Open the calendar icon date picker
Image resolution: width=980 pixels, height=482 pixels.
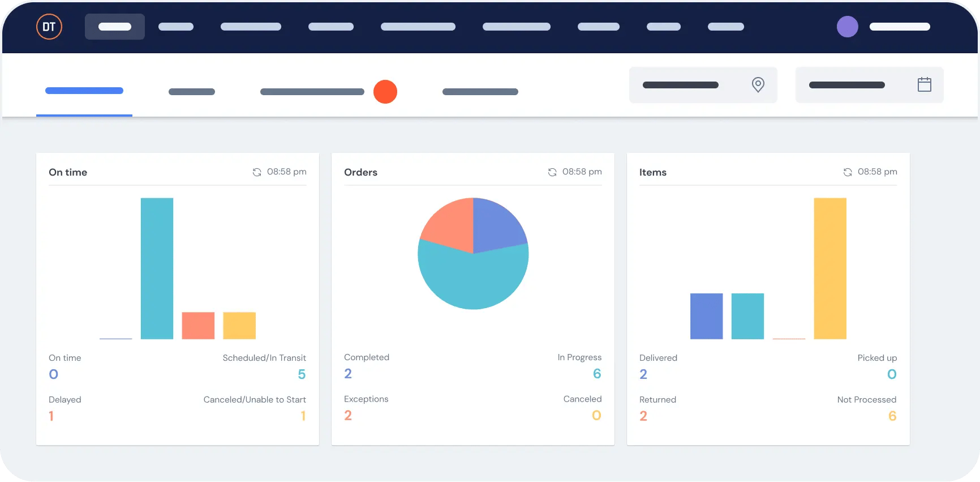pyautogui.click(x=924, y=85)
